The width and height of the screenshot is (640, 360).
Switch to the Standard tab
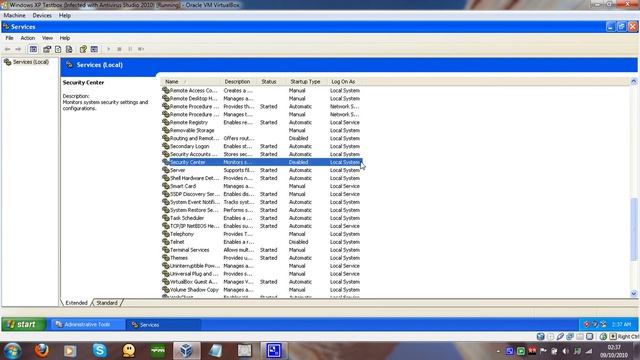point(107,303)
